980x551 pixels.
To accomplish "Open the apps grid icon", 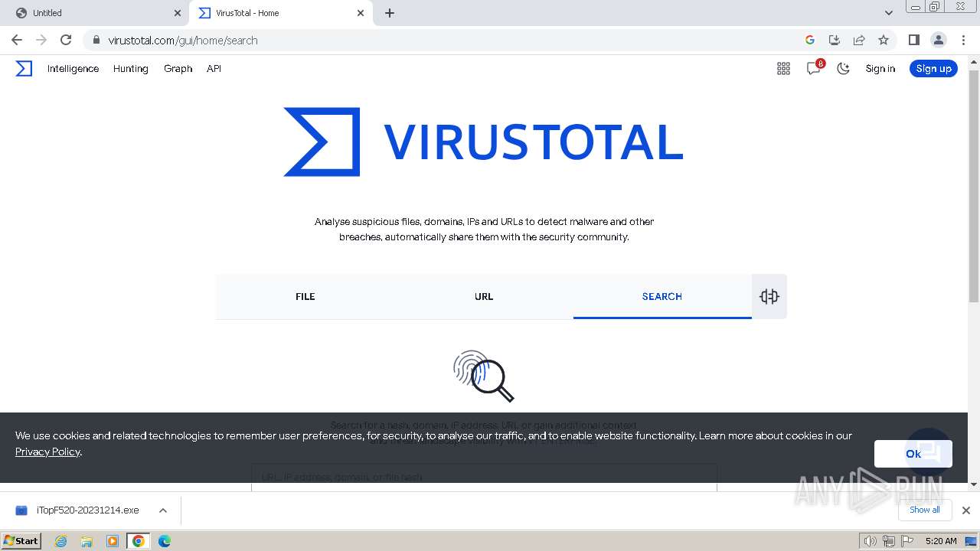I will [x=783, y=69].
